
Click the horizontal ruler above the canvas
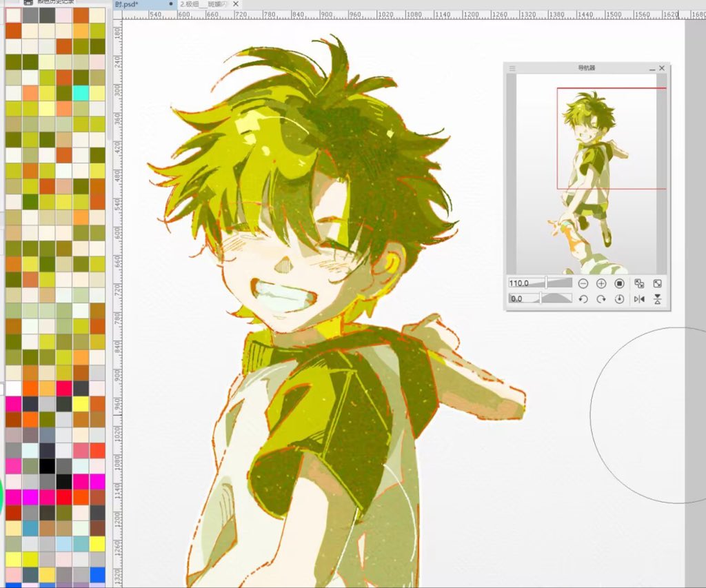tap(414, 14)
